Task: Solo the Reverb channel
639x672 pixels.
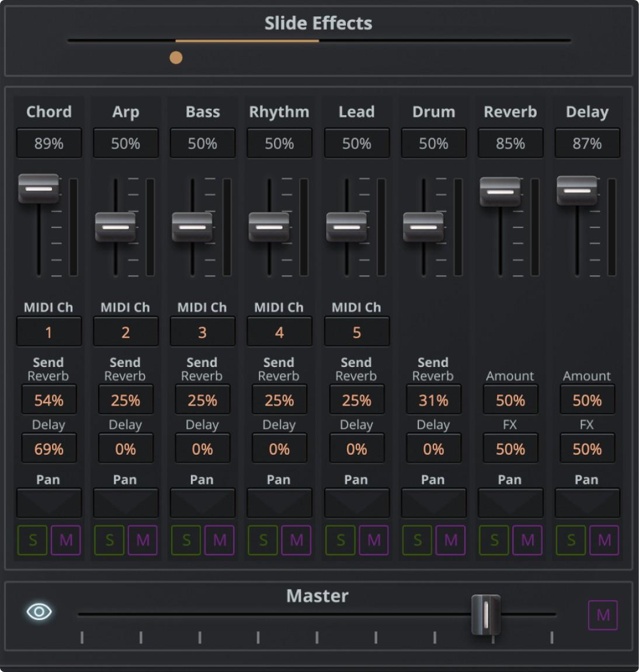Action: (494, 540)
